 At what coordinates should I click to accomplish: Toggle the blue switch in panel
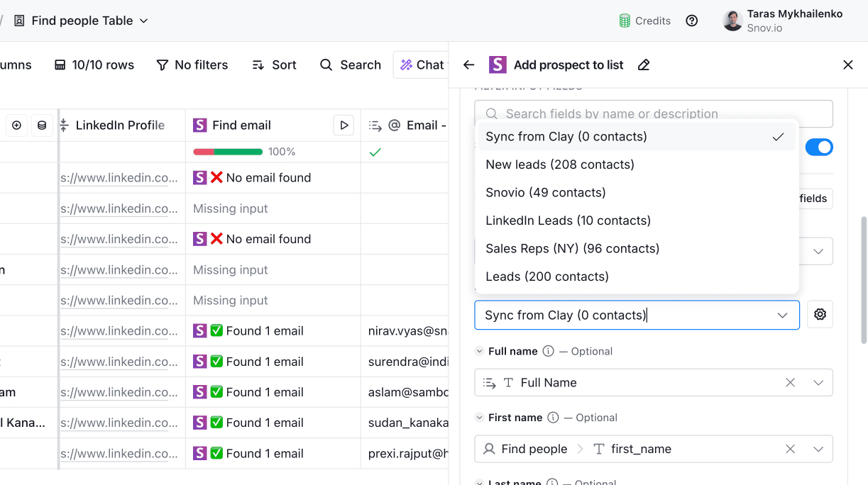818,147
